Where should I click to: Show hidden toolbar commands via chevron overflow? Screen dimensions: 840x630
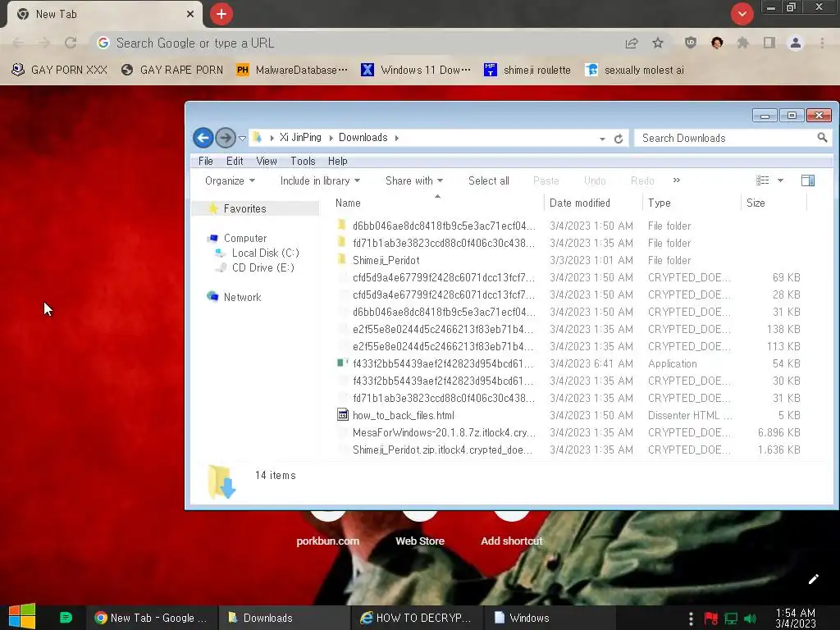(x=677, y=180)
